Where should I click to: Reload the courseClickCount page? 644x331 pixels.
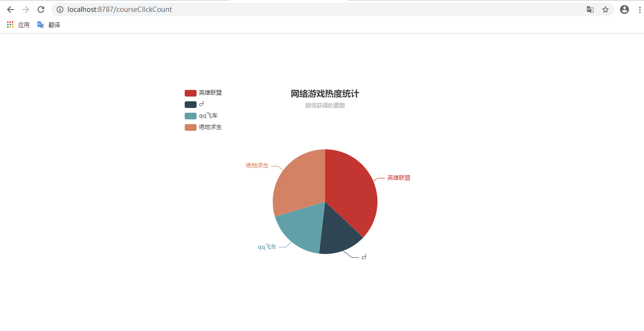point(41,9)
